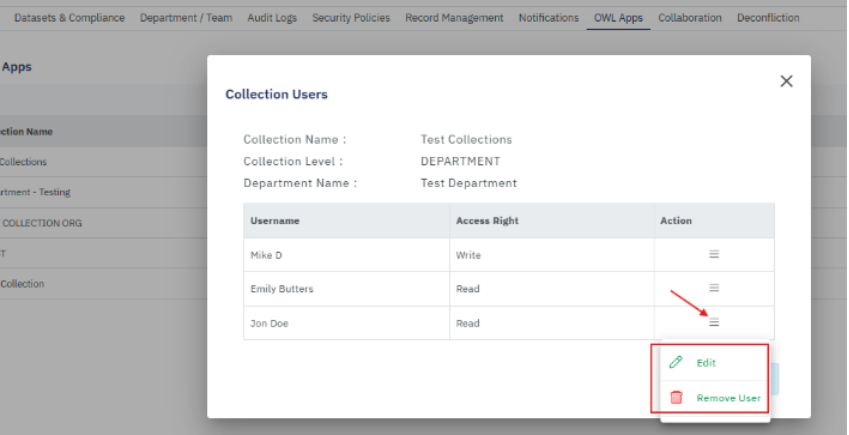Close the Collection Users dialog

(786, 81)
